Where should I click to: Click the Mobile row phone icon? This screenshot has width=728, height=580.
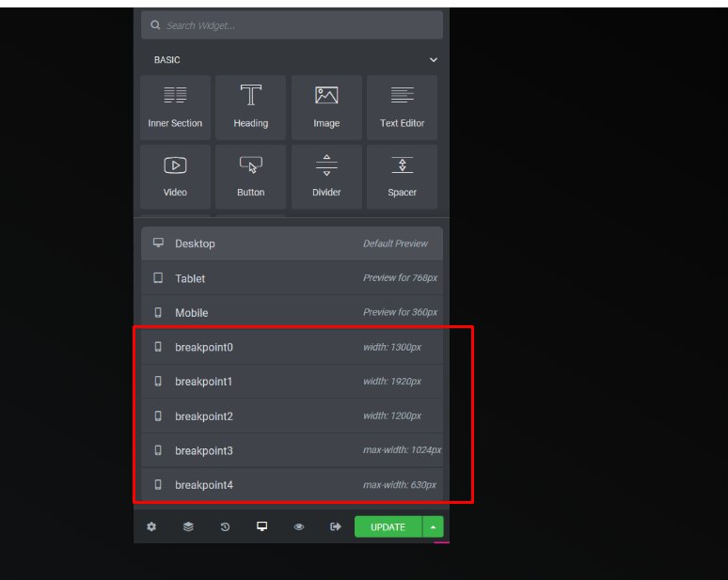158,312
